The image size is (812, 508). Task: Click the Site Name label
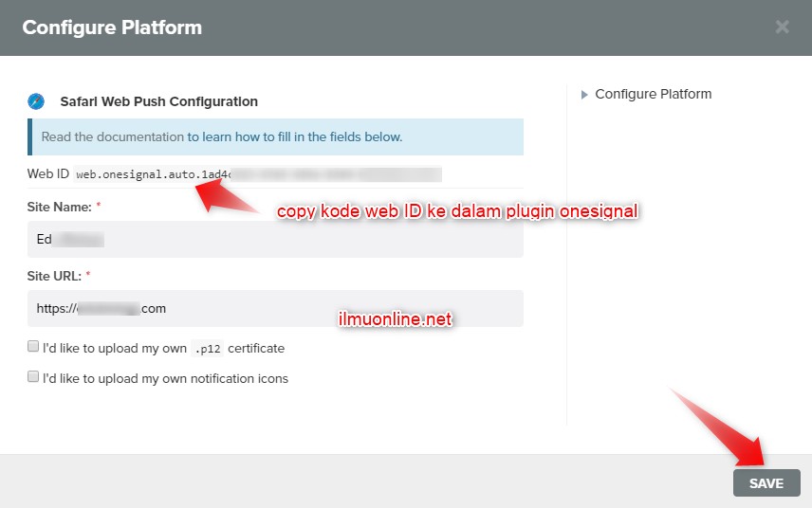(x=59, y=207)
